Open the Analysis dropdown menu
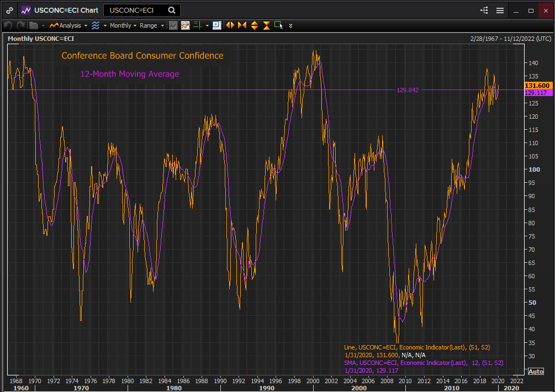The height and width of the screenshot is (392, 555). (69, 25)
